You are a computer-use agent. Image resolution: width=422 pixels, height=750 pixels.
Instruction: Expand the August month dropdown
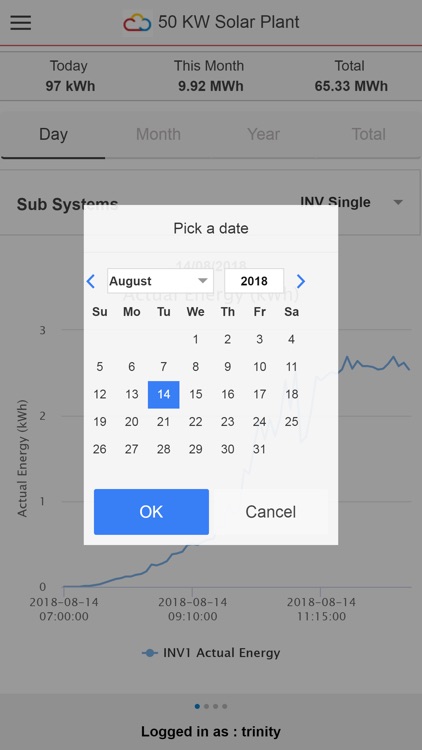pyautogui.click(x=160, y=281)
